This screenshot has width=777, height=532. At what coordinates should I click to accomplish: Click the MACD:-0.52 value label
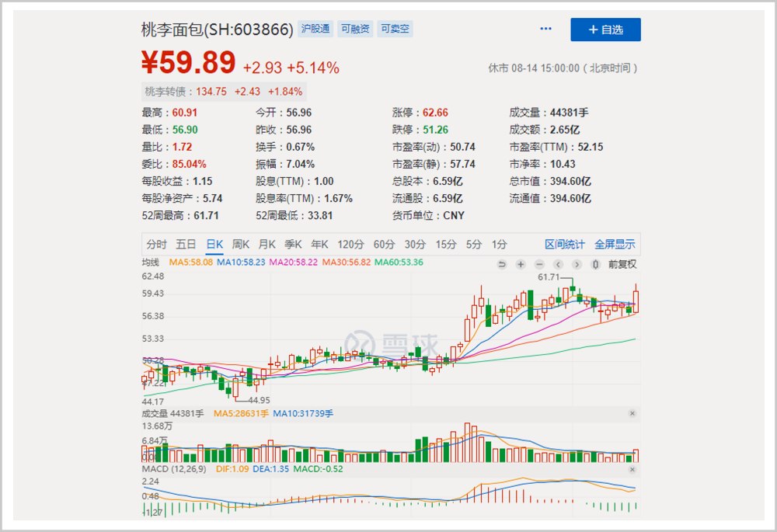(x=318, y=468)
